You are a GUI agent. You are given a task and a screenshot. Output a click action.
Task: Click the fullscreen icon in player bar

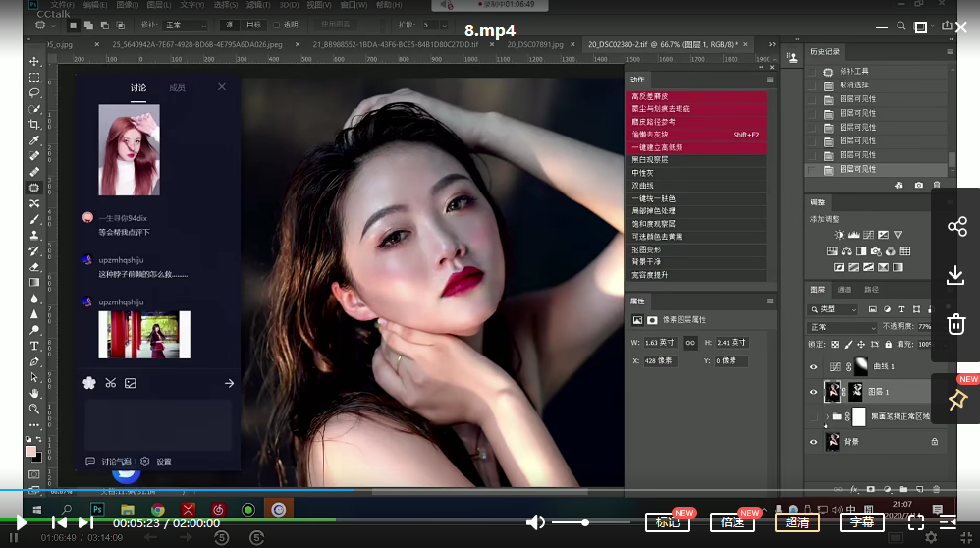point(915,522)
